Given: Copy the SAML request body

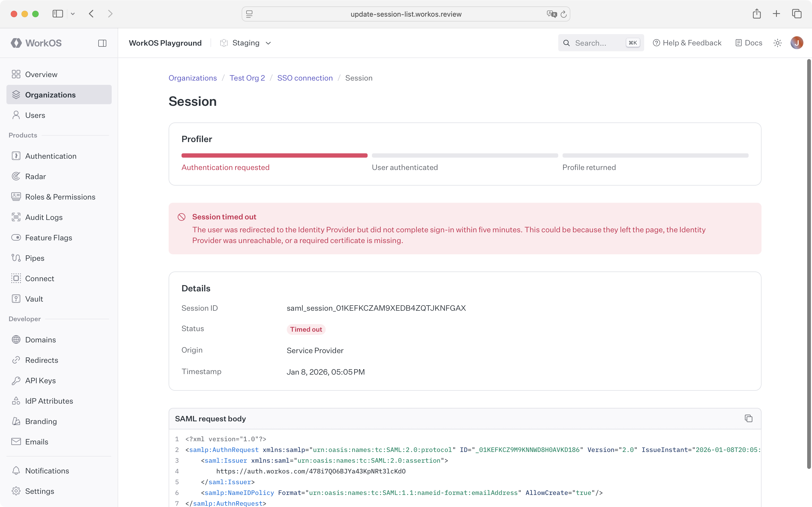Looking at the screenshot, I should pyautogui.click(x=748, y=418).
